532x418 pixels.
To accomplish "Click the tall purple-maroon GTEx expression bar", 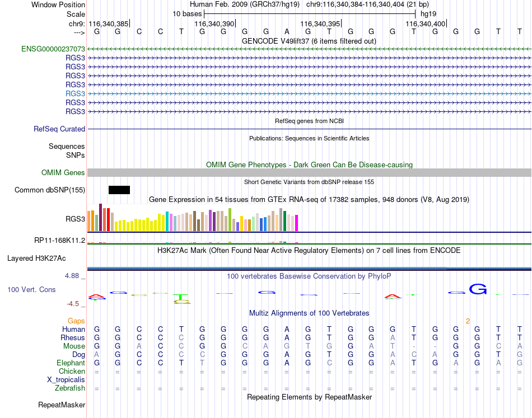I will click(100, 217).
